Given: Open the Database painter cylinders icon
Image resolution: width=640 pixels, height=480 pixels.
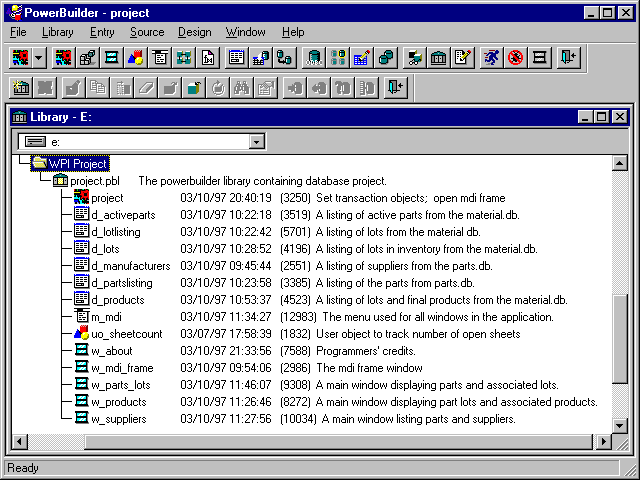Looking at the screenshot, I should (x=386, y=58).
